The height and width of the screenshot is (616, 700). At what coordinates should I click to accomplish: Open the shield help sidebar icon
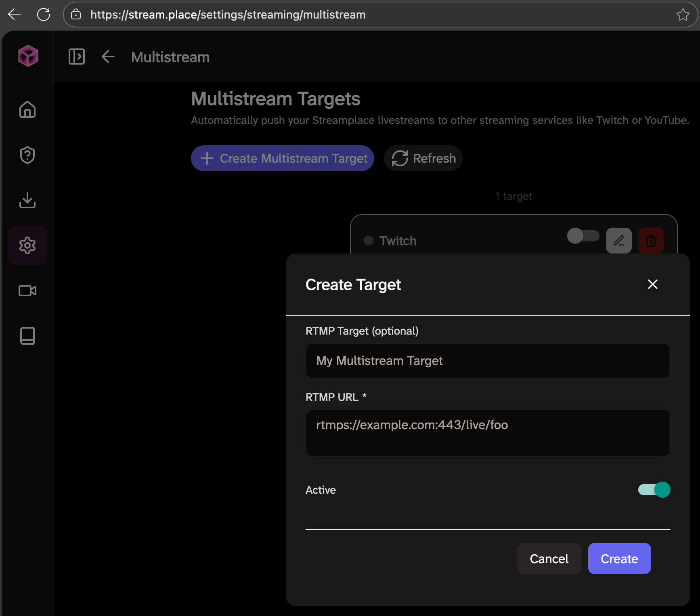27,155
